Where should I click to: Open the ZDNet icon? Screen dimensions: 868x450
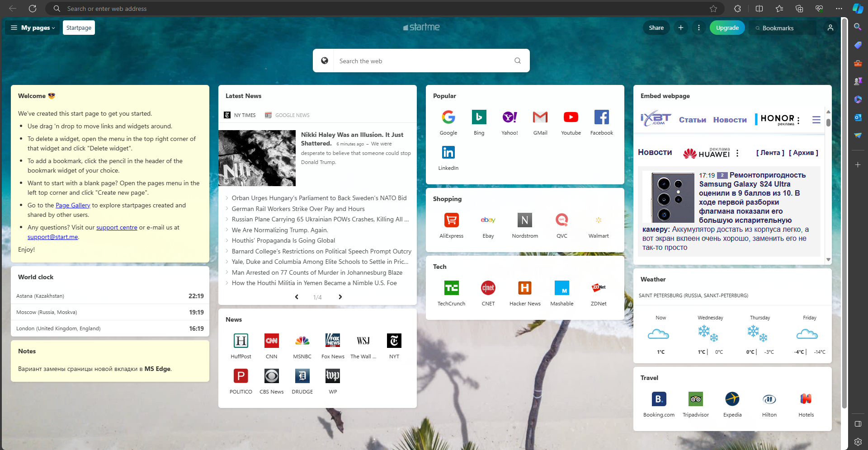(x=599, y=288)
